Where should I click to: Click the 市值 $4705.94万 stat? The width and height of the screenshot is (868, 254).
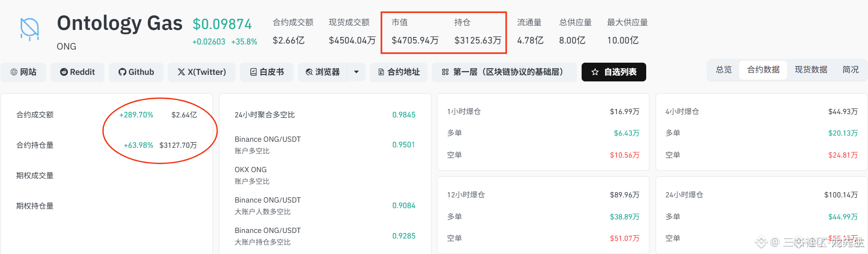(415, 31)
